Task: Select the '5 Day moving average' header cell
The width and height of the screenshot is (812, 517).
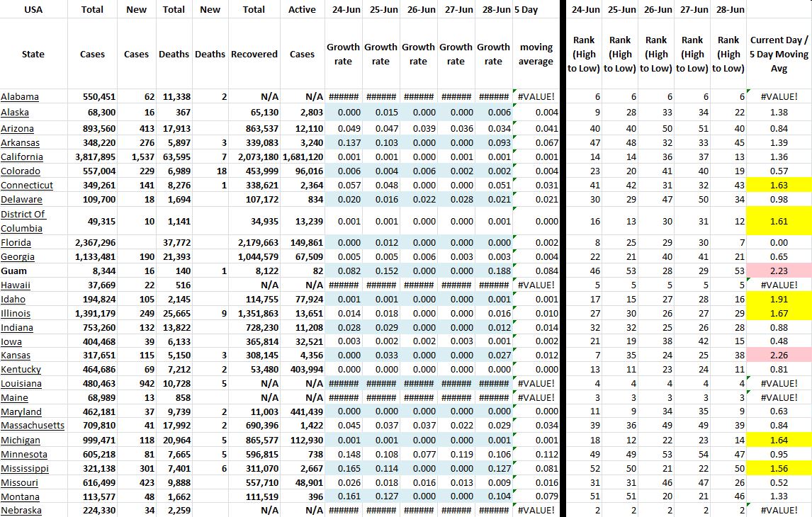Action: (536, 54)
